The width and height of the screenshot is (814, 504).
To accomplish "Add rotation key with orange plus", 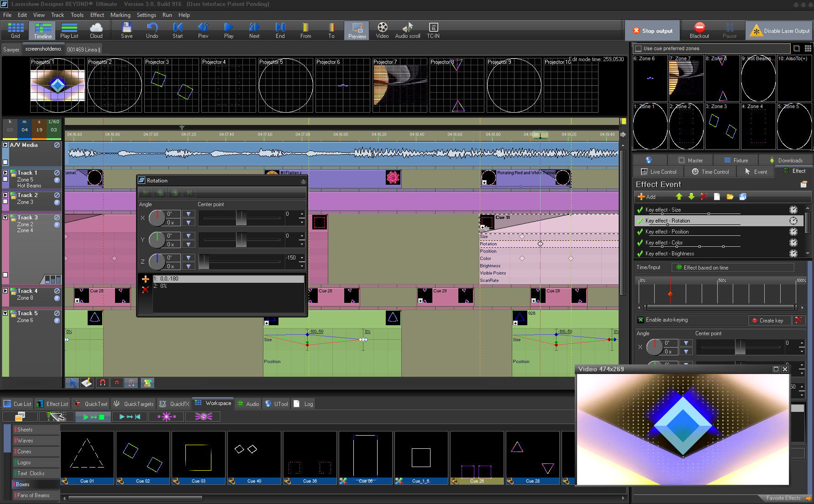I will (145, 279).
